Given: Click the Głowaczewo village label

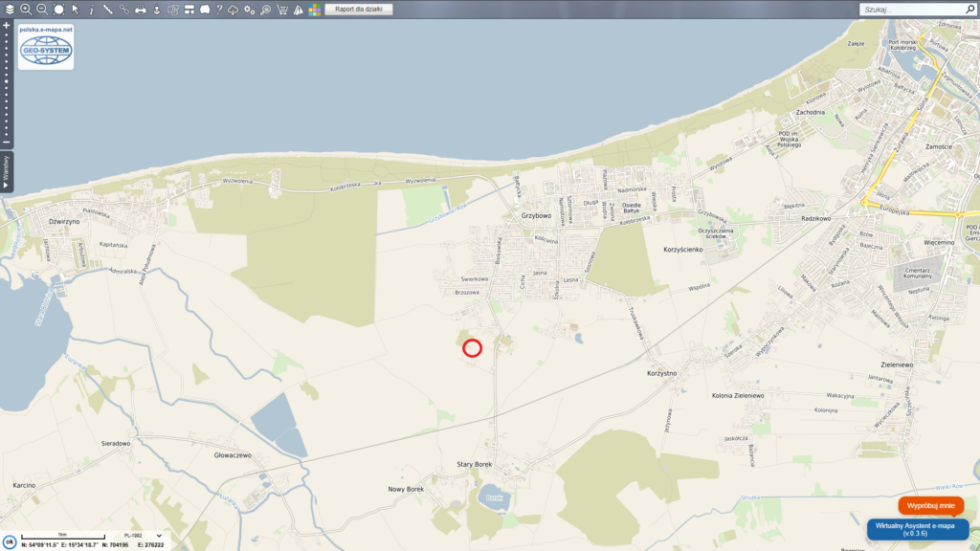Looking at the screenshot, I should click(233, 455).
